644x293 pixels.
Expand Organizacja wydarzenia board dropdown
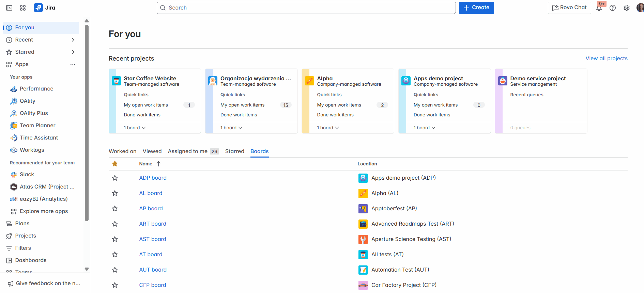tap(231, 128)
